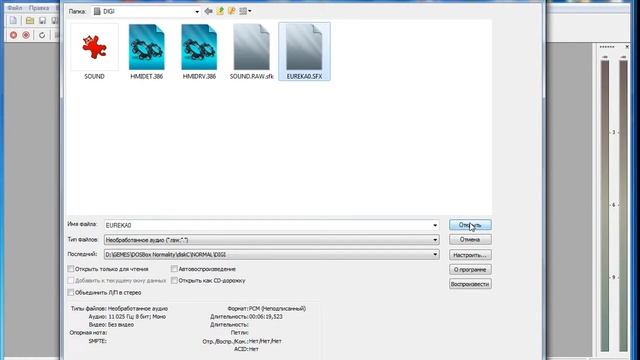Expand the 'Тип файлов' dropdown
Screen dimensions: 640x360
[435, 240]
